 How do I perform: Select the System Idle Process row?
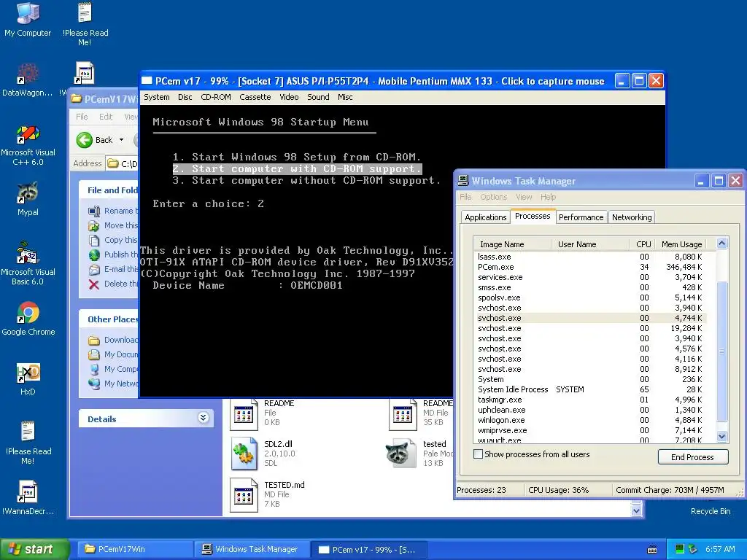pos(589,389)
